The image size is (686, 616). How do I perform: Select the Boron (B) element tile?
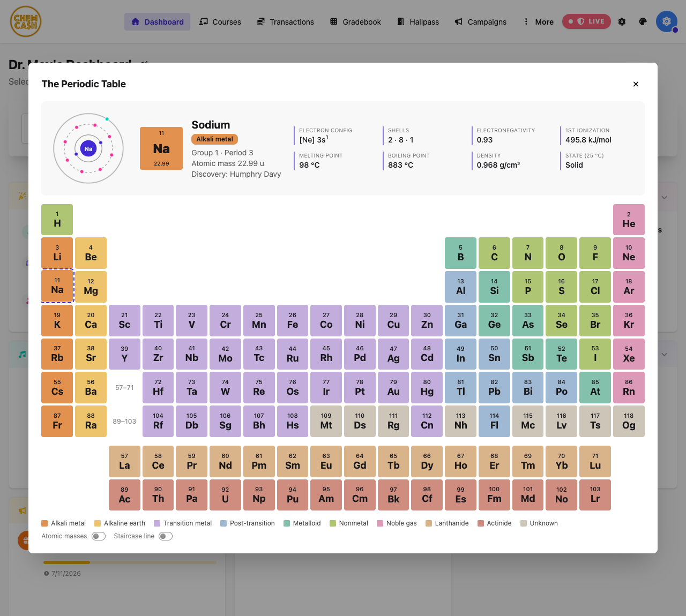tap(460, 253)
